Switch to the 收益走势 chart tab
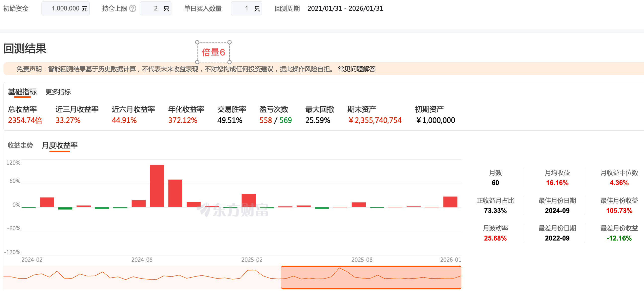The image size is (644, 291). (x=20, y=145)
